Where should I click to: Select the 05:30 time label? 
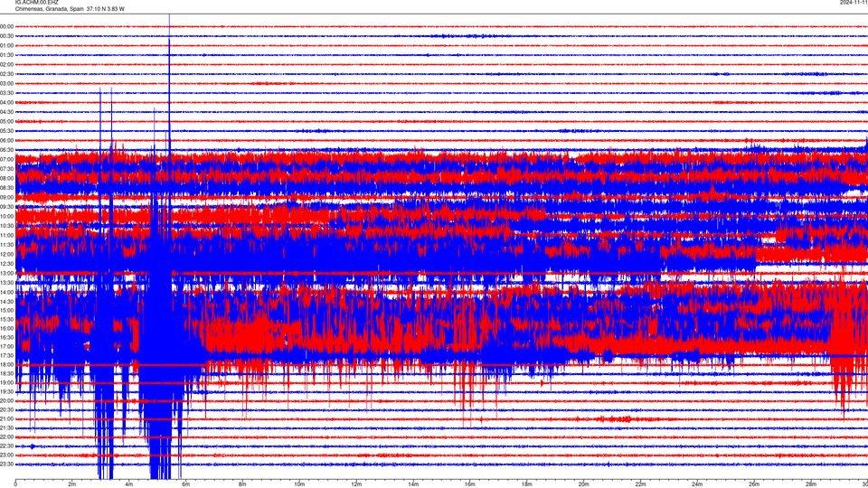[x=7, y=131]
